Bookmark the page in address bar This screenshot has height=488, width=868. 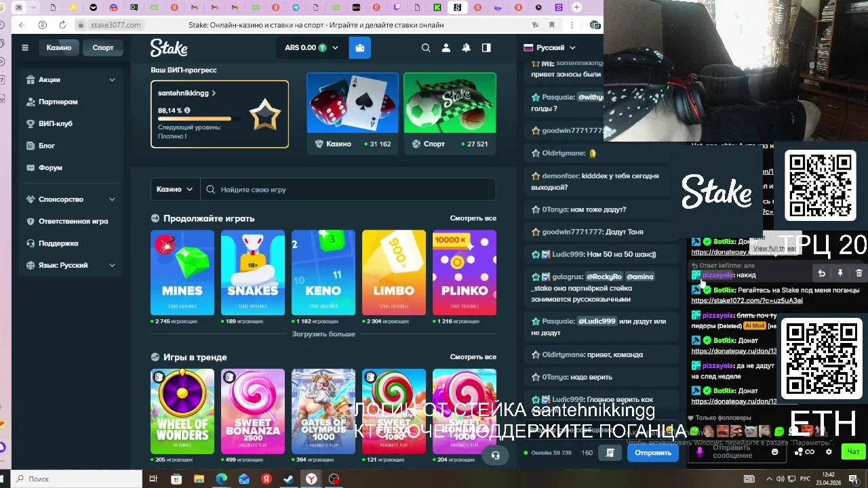pos(552,24)
